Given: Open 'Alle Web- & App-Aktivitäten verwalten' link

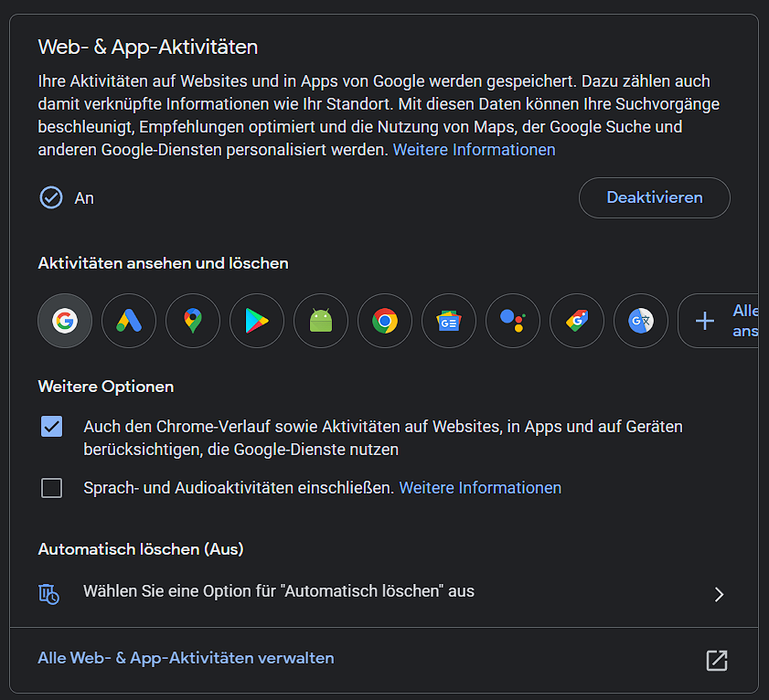Looking at the screenshot, I should tap(186, 658).
